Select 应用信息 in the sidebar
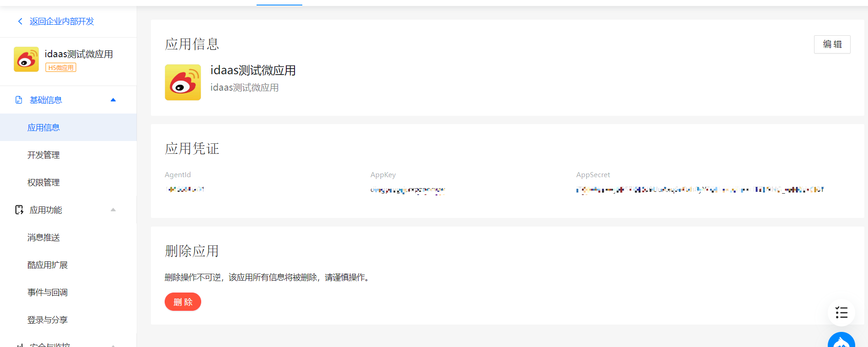868x347 pixels. [43, 128]
